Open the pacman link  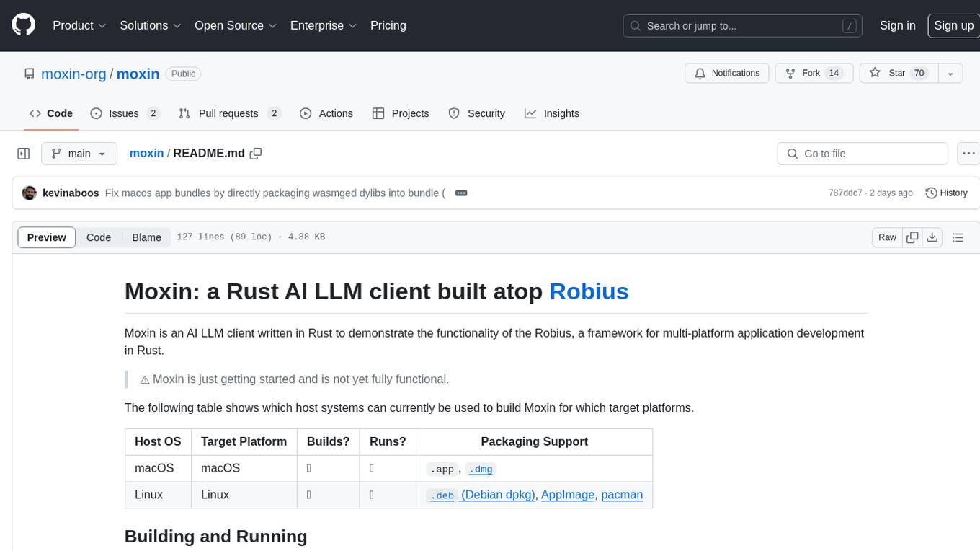coord(622,495)
